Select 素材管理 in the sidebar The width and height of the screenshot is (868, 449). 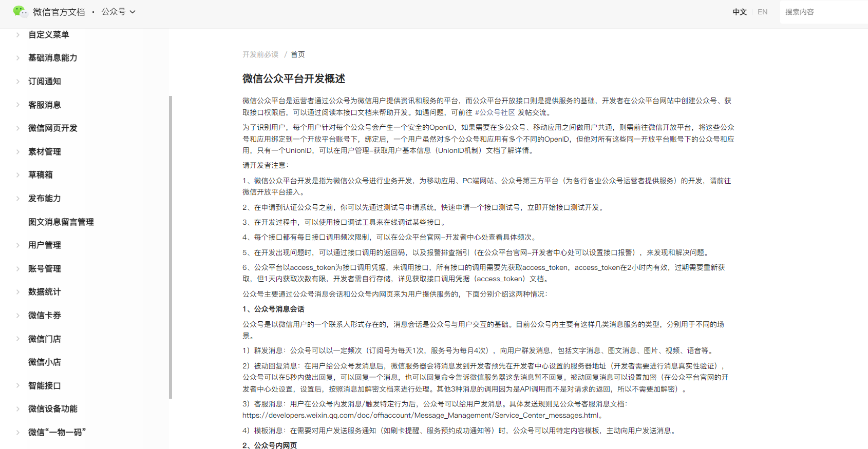pos(44,152)
